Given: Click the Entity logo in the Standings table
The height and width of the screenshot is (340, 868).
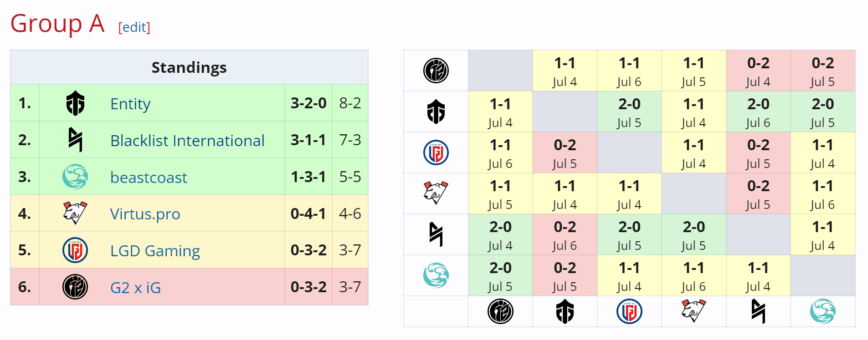Looking at the screenshot, I should (75, 103).
